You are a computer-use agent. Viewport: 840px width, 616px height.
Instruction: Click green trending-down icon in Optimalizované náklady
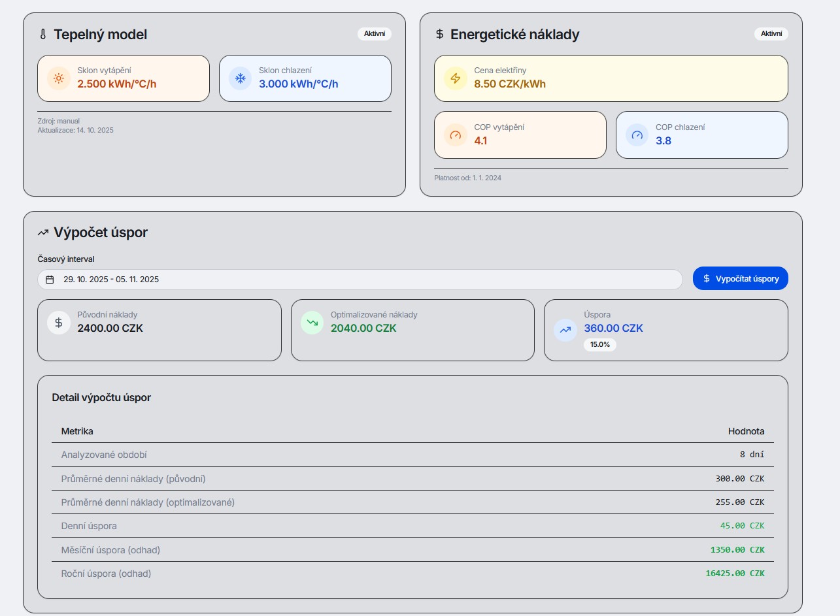[312, 322]
